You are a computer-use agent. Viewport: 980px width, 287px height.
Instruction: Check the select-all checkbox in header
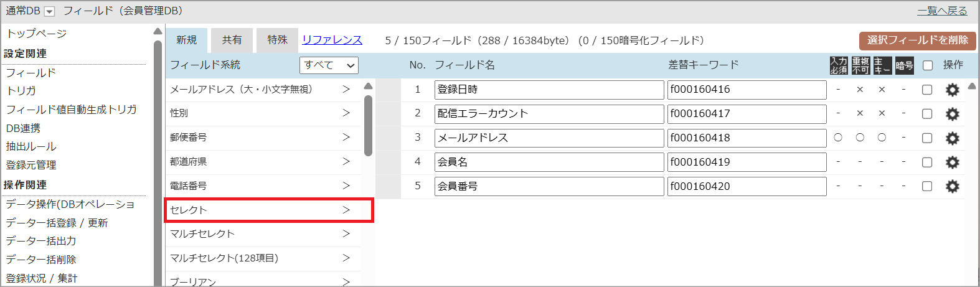tap(928, 65)
